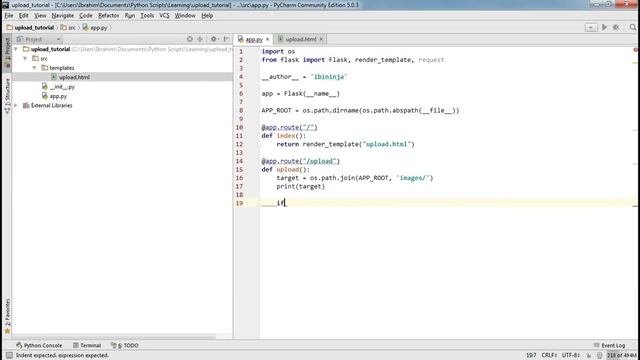Close the app.py editor tab
Viewport: 640px width, 360px height.
268,39
